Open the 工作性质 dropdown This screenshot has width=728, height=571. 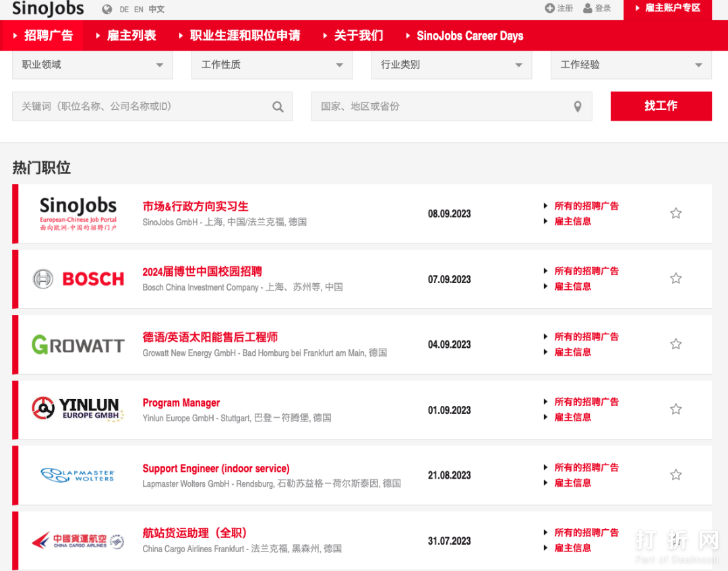click(x=272, y=65)
